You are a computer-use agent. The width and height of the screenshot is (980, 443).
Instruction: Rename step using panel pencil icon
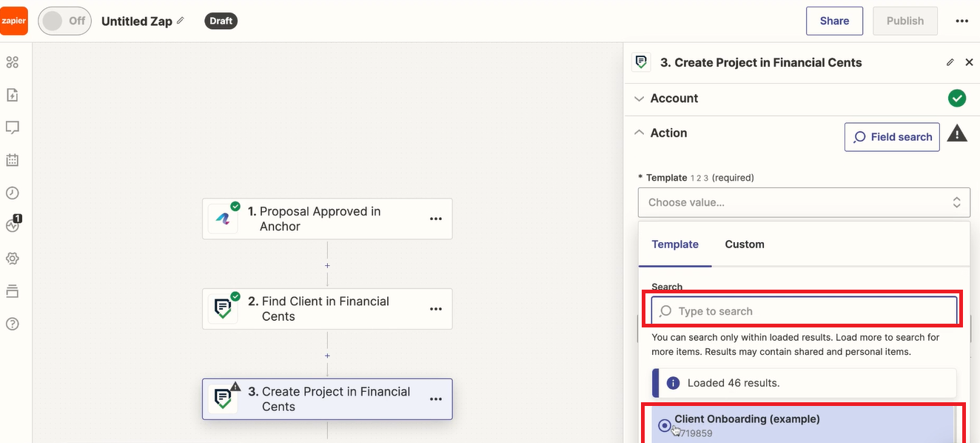click(x=950, y=63)
